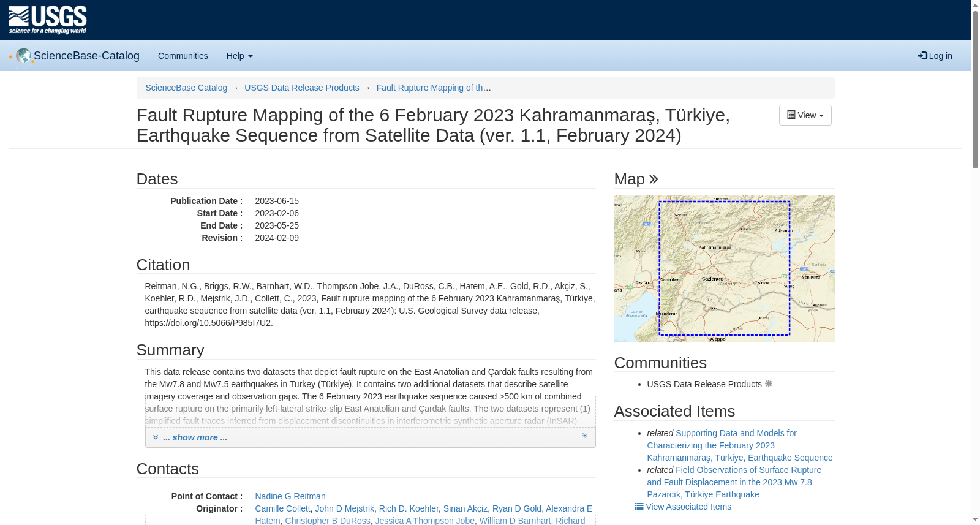The width and height of the screenshot is (980, 525).
Task: Open the ScienceBase-Catalog home link
Action: (86, 56)
